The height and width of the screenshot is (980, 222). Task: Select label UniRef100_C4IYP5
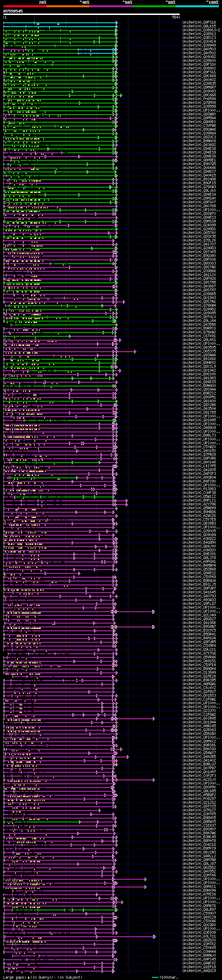click(x=199, y=466)
